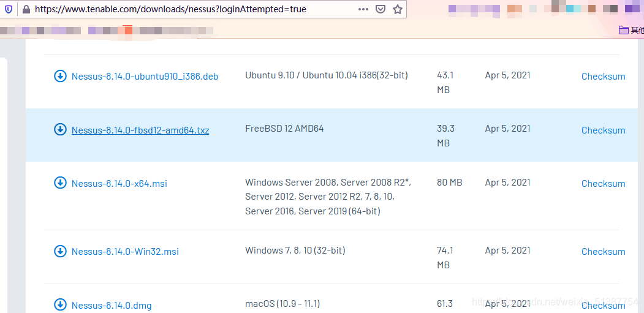Click the '43.1 MB' file size

point(445,83)
